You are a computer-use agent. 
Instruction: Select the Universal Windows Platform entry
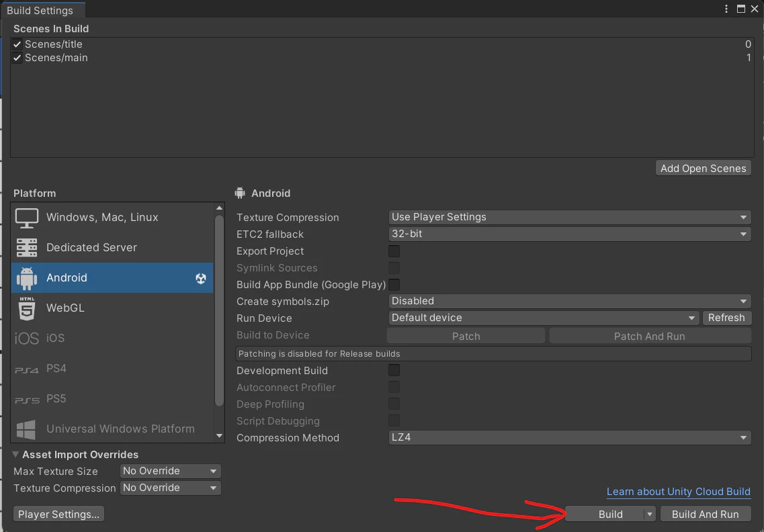(x=112, y=430)
